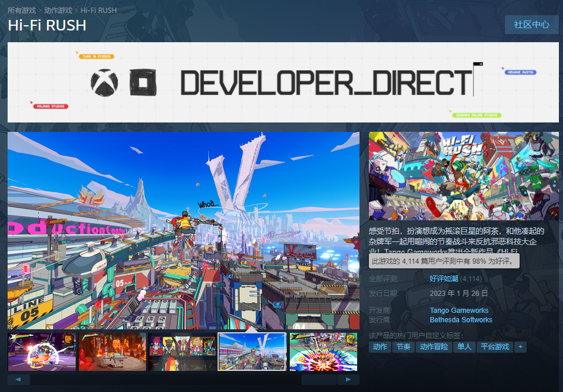
Task: Click right arrow of screenshot scroller
Action: [x=348, y=380]
